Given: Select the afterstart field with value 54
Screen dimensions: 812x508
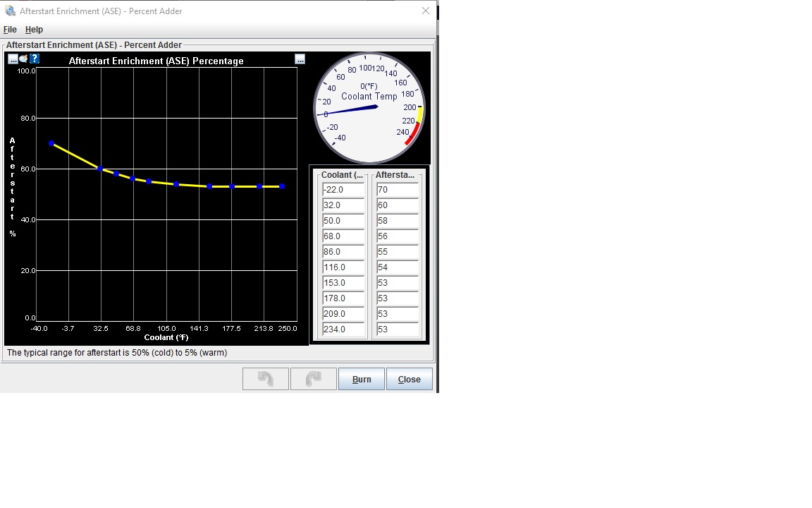Looking at the screenshot, I should click(398, 267).
